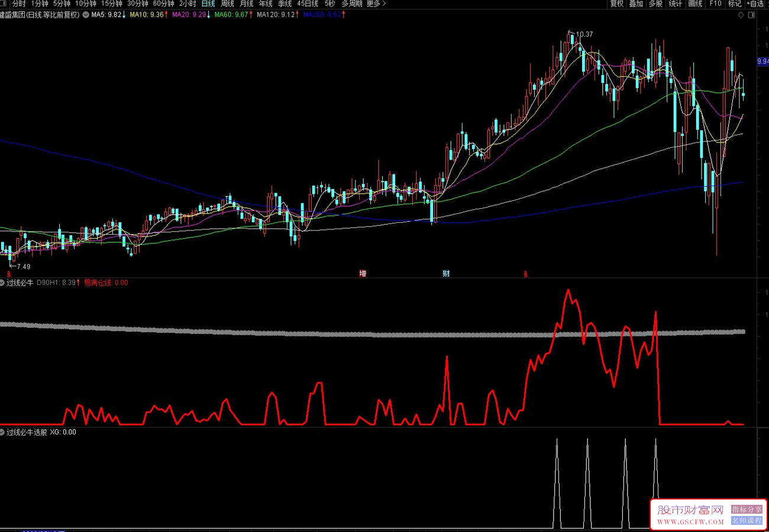Open the 名师课程 link in banner
Viewport: 769px width, 532px height.
[x=747, y=521]
